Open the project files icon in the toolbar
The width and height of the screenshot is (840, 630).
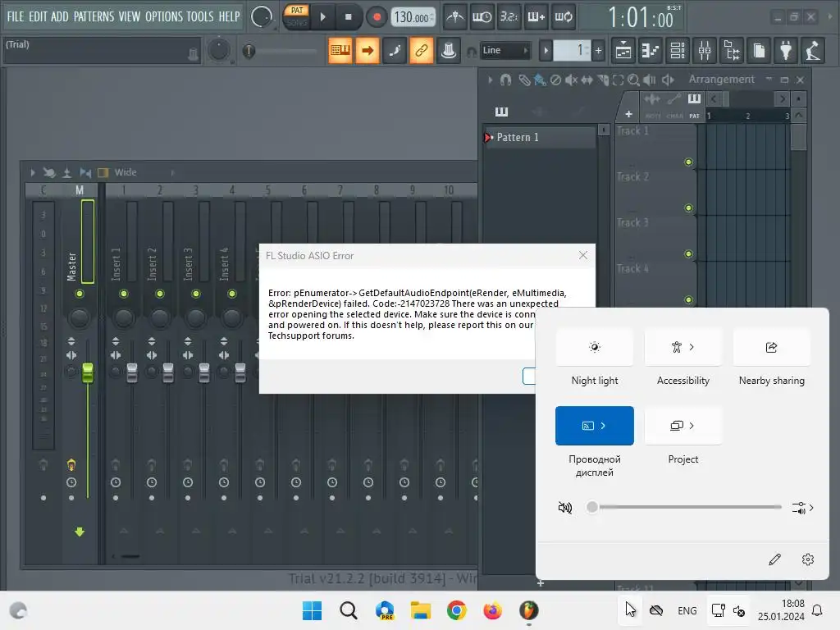click(759, 51)
